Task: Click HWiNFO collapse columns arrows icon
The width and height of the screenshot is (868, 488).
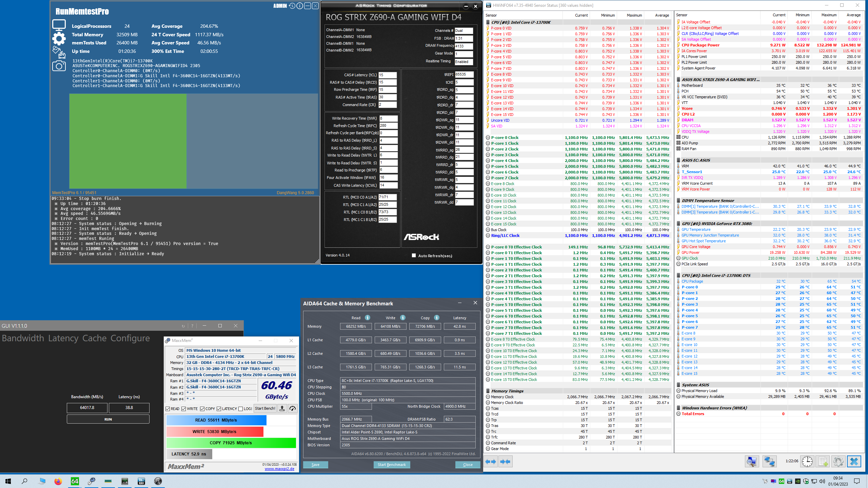Action: [x=505, y=462]
